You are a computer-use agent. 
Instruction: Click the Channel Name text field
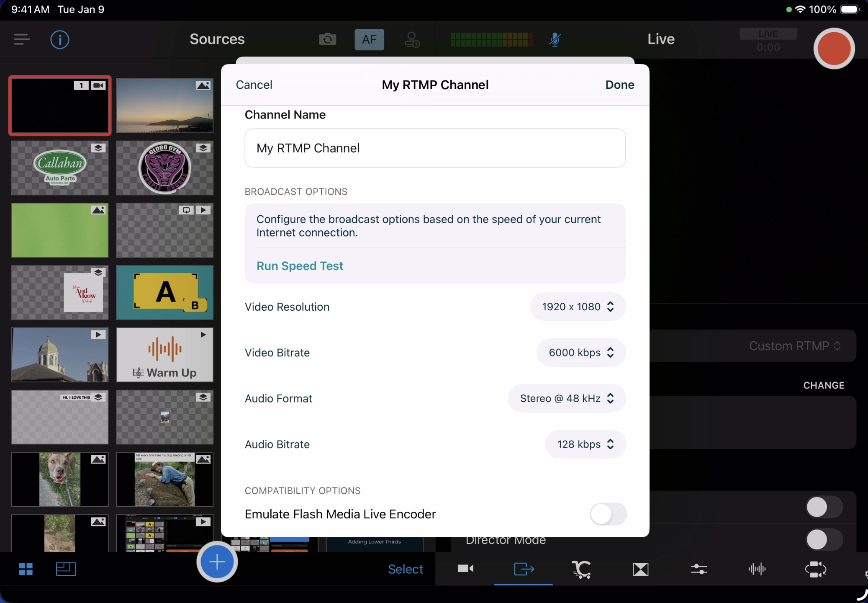coord(435,148)
